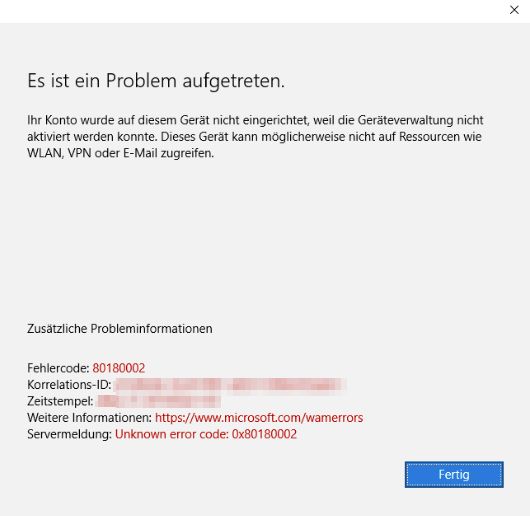
Task: Select the Zeitstempel label
Action: [60, 401]
